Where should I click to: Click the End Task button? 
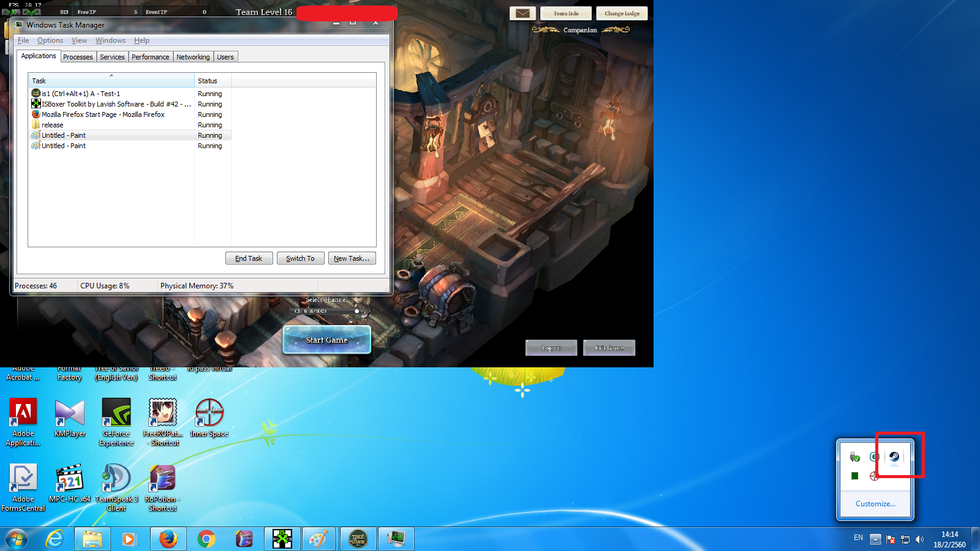249,258
